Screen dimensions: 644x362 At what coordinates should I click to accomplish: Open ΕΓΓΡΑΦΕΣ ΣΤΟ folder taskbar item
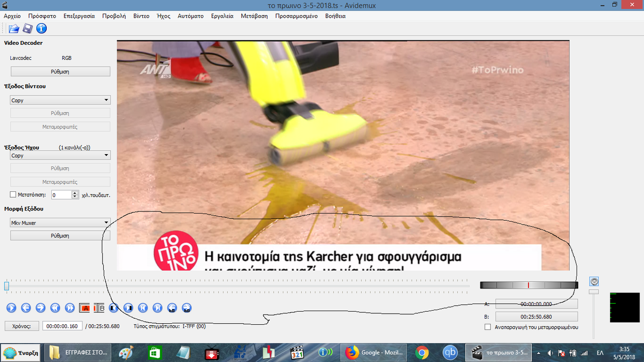pyautogui.click(x=78, y=353)
